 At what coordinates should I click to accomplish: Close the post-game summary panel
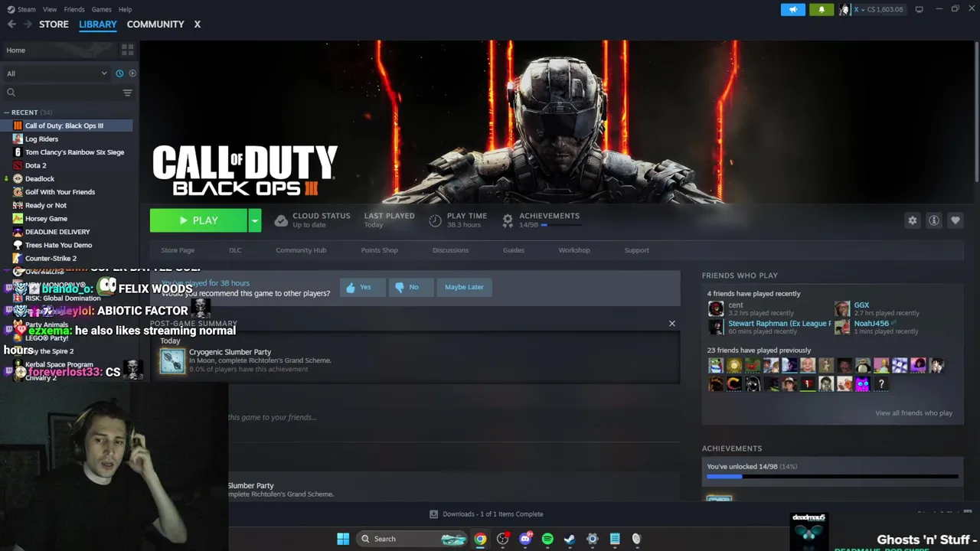[672, 324]
